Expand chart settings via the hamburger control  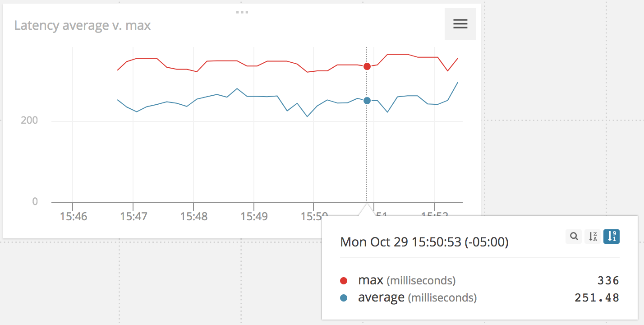[460, 23]
